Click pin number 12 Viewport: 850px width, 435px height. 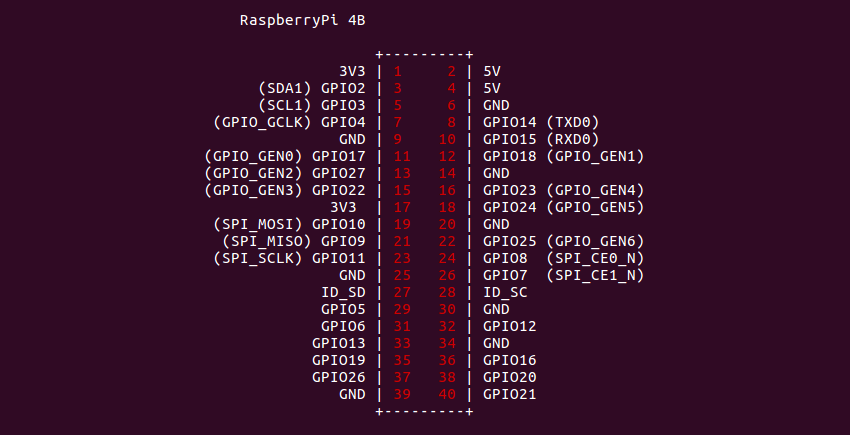[x=447, y=157]
